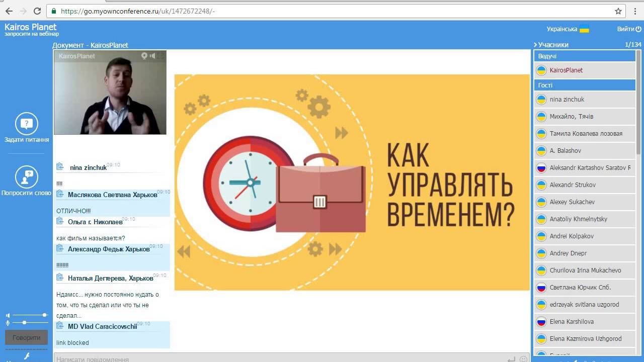The image size is (644, 362).
Task: Adjust the microphone level slider handle
Action: [x=24, y=322]
